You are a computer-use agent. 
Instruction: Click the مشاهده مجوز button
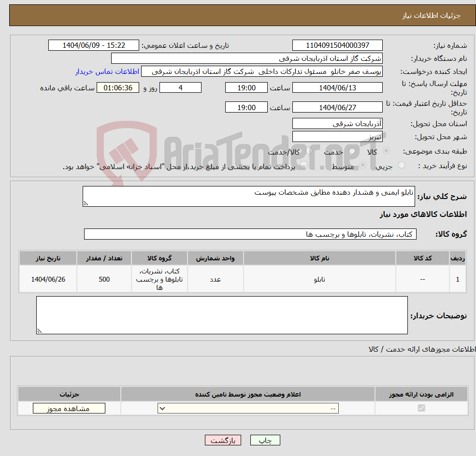[x=68, y=408]
